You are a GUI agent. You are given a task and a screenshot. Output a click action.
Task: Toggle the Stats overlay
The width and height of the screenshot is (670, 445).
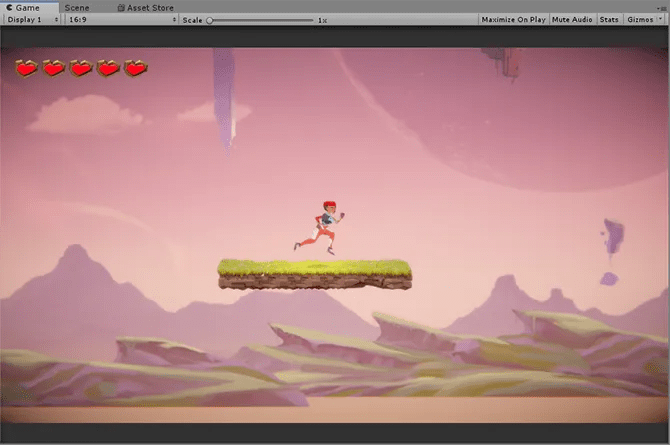[609, 20]
